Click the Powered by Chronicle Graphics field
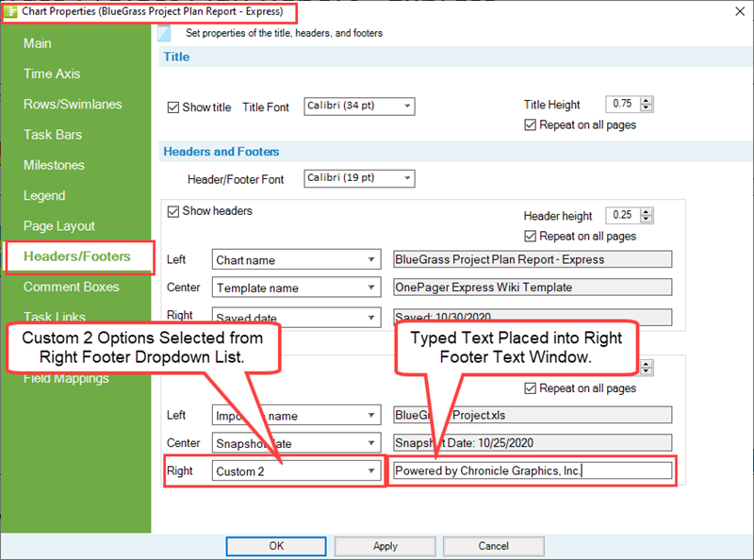754x560 pixels. click(x=533, y=470)
